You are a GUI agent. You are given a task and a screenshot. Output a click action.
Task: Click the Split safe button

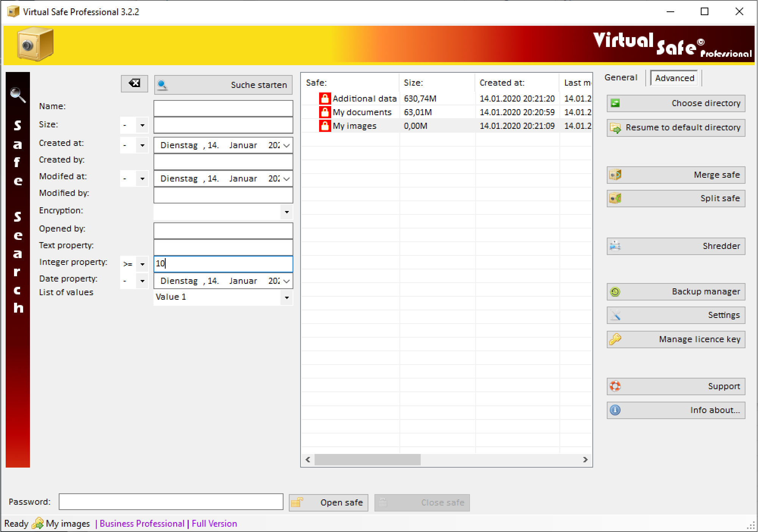(676, 199)
